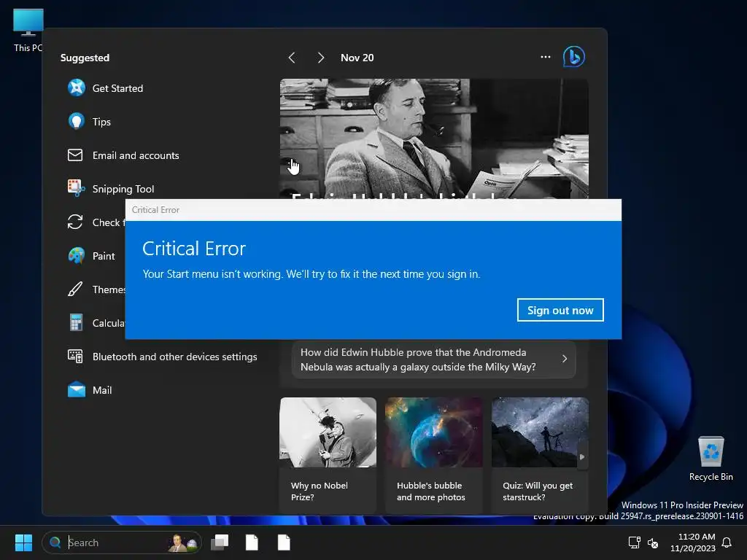Screen dimensions: 747x560
Task: Open Hubble's bubble and more photos thumbnail
Action: click(x=433, y=432)
